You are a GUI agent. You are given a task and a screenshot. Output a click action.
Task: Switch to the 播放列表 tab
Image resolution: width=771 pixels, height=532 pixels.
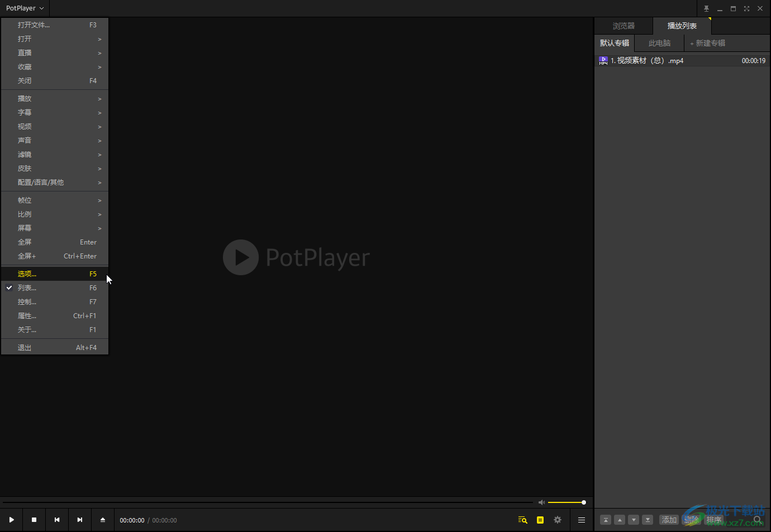682,26
